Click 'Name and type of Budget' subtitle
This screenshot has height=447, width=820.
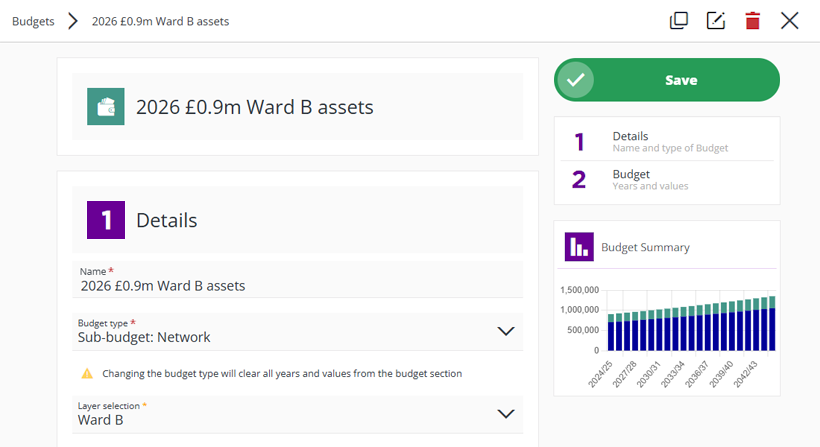click(x=670, y=148)
